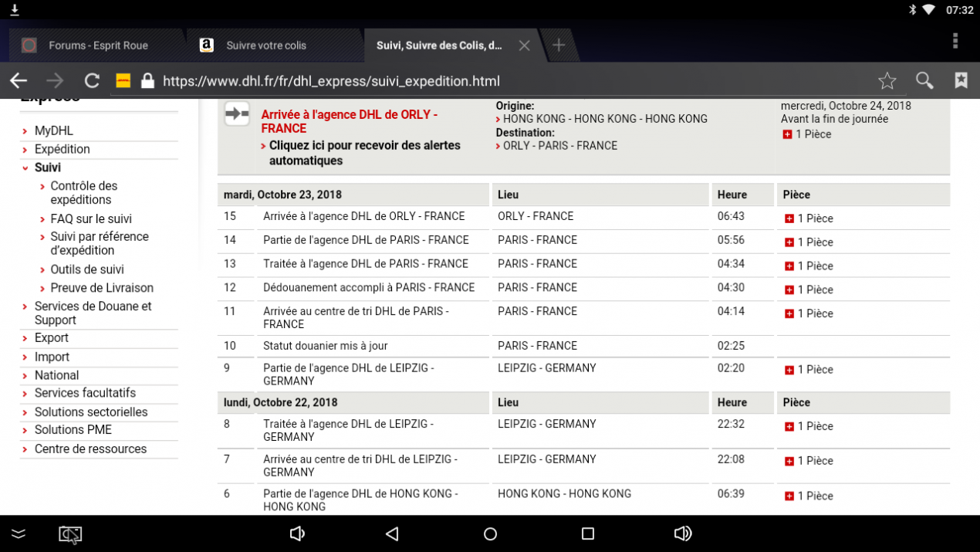Switch to the Forums - Esprit Roue tab

(97, 46)
